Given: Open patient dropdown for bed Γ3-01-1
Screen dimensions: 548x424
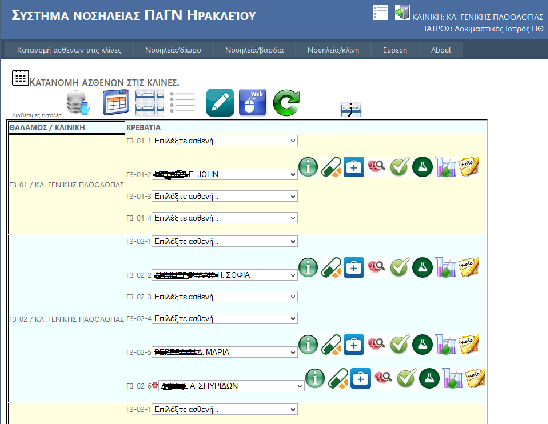Looking at the screenshot, I should [x=224, y=141].
